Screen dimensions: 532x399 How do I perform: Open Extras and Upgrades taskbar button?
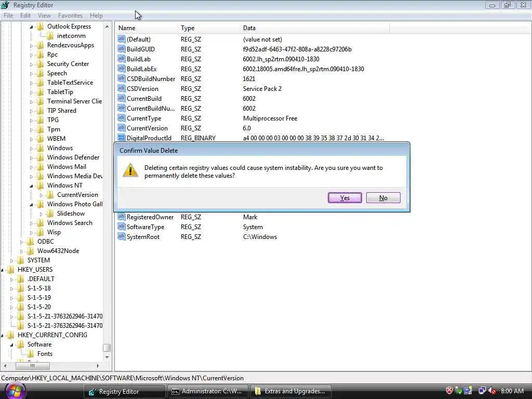(290, 391)
